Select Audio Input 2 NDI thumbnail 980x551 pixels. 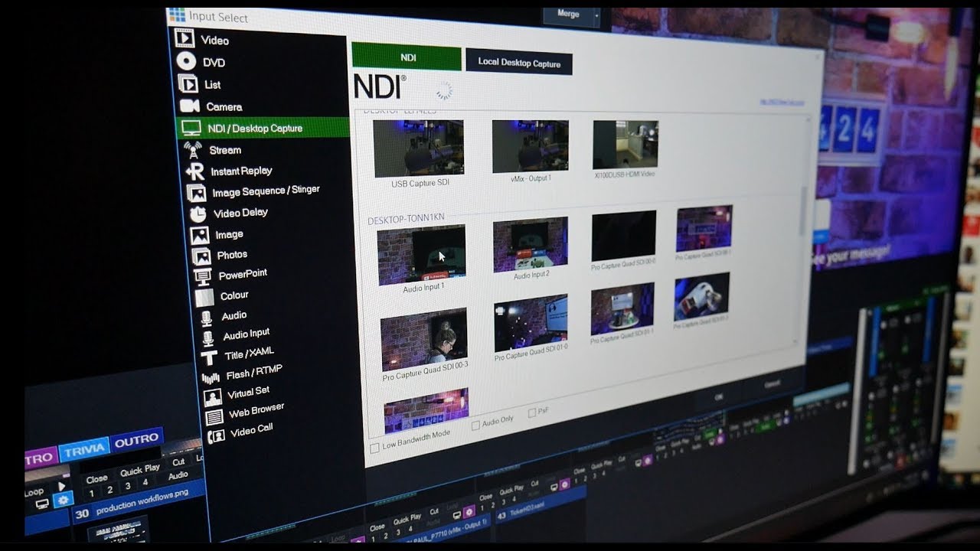531,245
